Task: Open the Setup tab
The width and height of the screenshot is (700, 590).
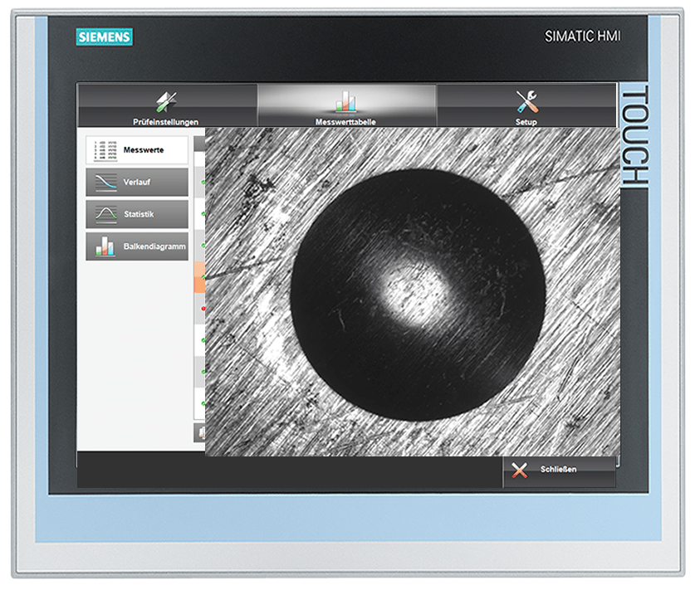Action: 526,105
